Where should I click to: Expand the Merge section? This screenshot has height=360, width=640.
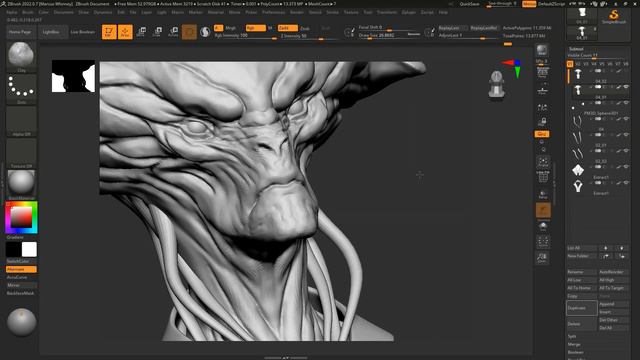(574, 344)
